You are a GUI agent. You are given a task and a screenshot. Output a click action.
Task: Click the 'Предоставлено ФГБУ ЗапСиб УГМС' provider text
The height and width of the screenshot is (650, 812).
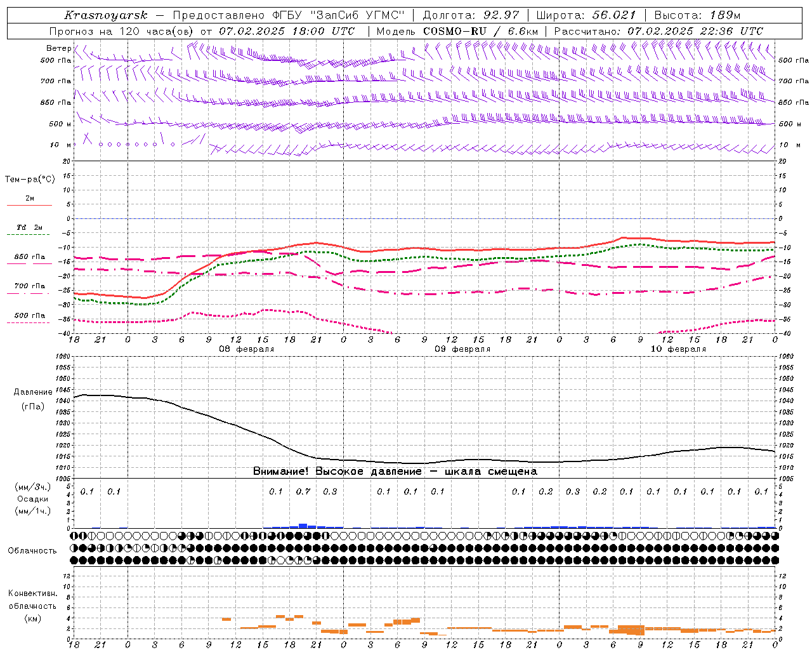coord(289,15)
